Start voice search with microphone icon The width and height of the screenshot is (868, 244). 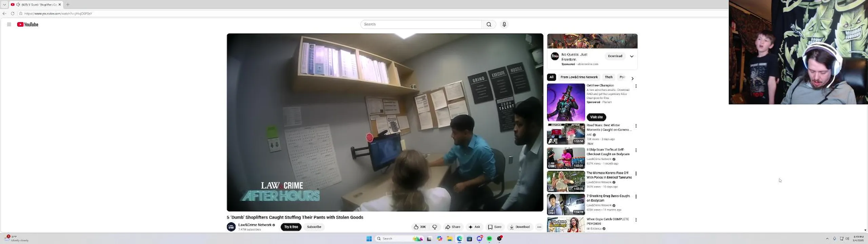504,24
